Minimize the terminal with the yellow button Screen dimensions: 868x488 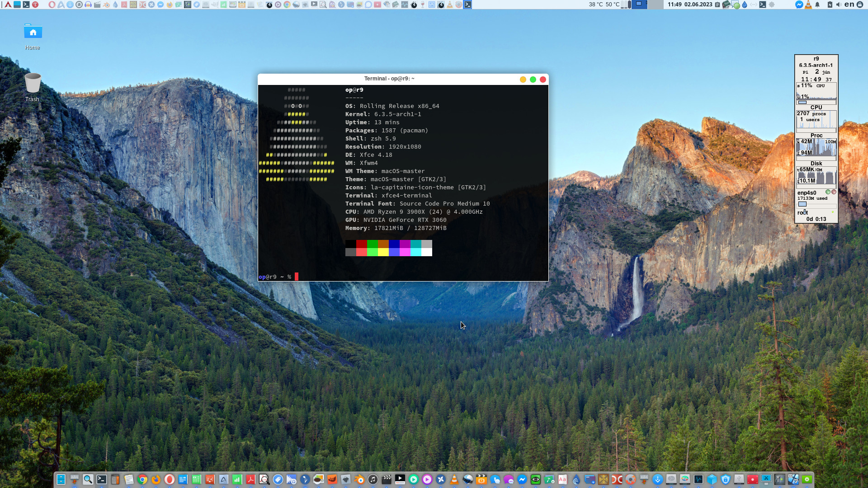pyautogui.click(x=523, y=80)
